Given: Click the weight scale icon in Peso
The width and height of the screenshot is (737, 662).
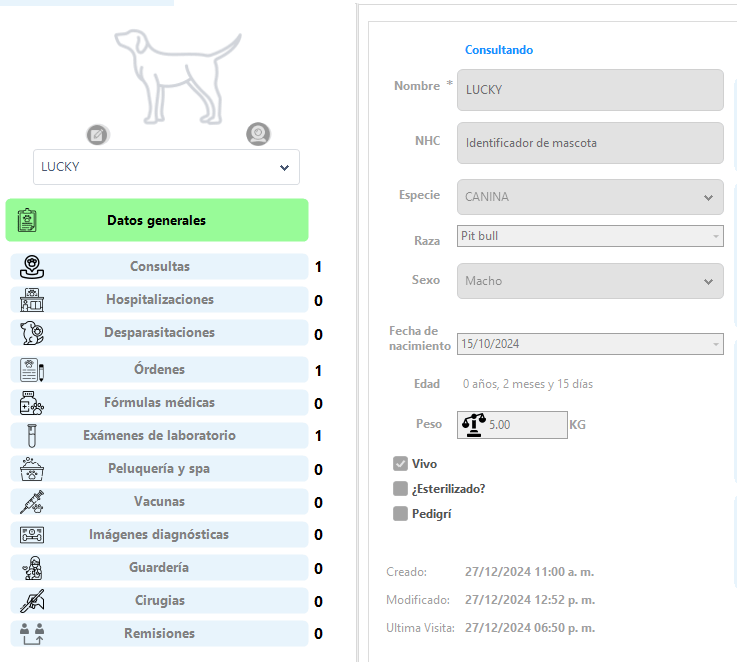Looking at the screenshot, I should [x=473, y=425].
